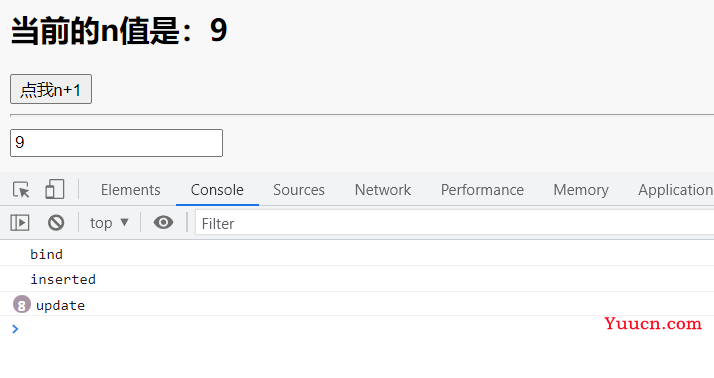Viewport: 714px width, 378px height.
Task: Open the Sources tab
Action: click(x=299, y=189)
